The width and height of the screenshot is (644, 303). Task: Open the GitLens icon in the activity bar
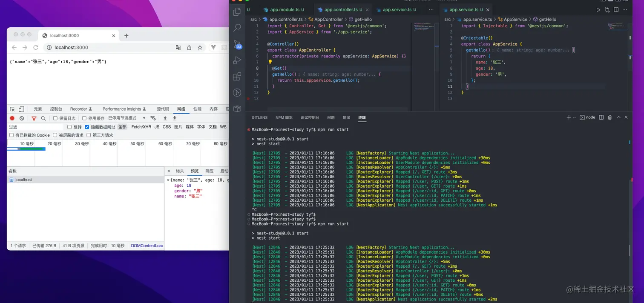tap(237, 92)
